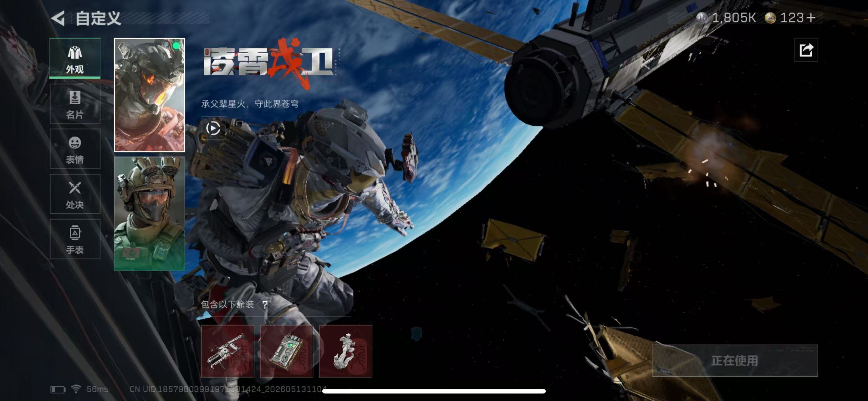Select the 处决 execution tab
Screen dimensions: 868x401
tap(75, 194)
